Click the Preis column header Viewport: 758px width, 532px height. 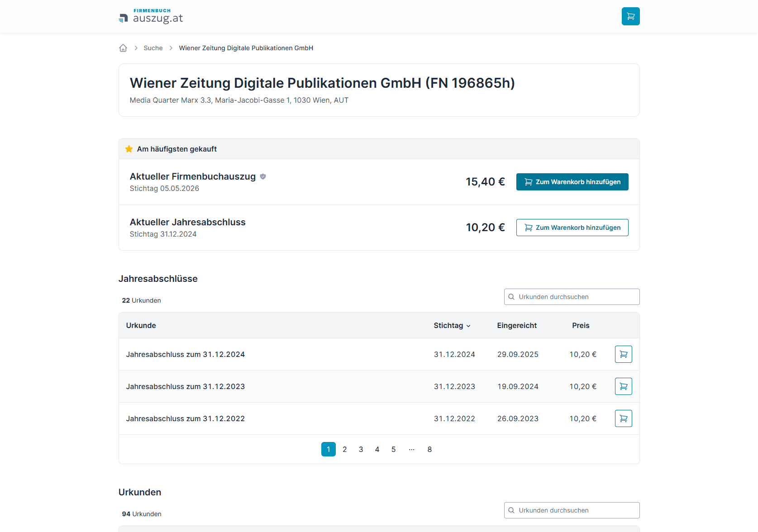click(x=581, y=325)
